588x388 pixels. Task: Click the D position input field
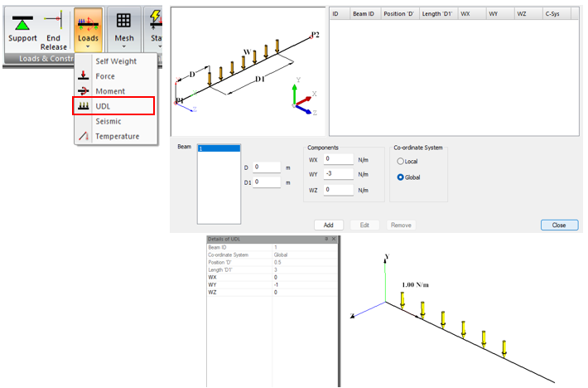(x=267, y=167)
